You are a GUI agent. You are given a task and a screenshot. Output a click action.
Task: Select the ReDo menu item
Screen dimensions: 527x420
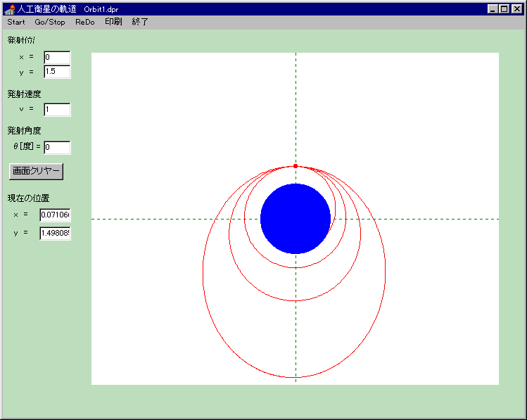coord(84,22)
